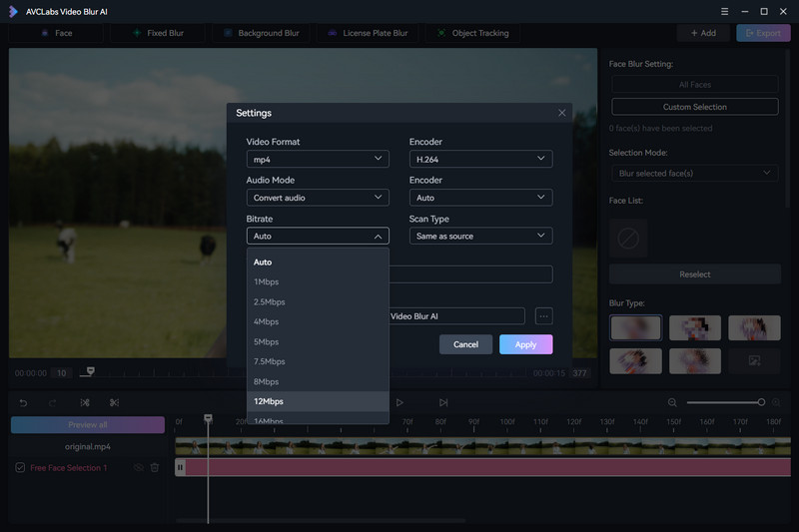The height and width of the screenshot is (532, 799).
Task: Select the first blur thumbnail in bottom row
Action: [x=635, y=360]
